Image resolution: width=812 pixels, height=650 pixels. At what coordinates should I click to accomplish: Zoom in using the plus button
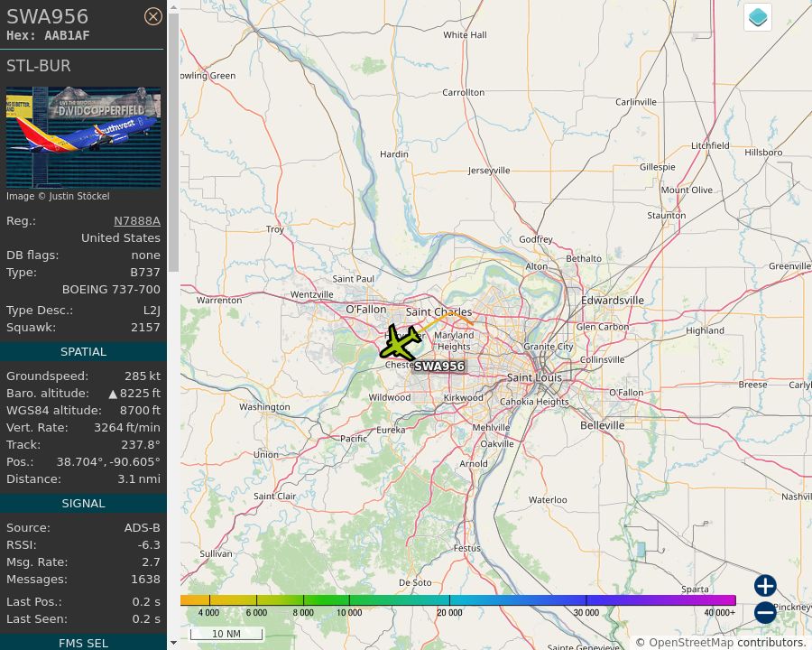[x=764, y=586]
